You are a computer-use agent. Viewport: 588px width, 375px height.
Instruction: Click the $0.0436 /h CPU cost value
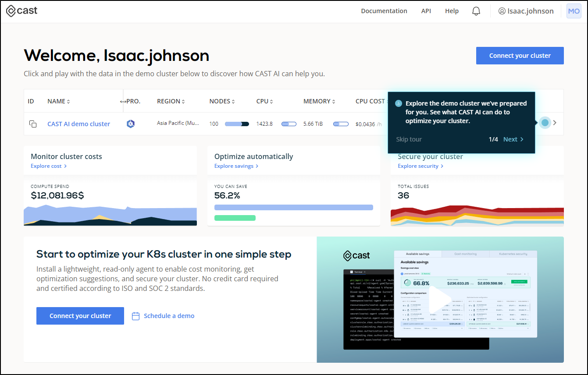[x=369, y=124]
